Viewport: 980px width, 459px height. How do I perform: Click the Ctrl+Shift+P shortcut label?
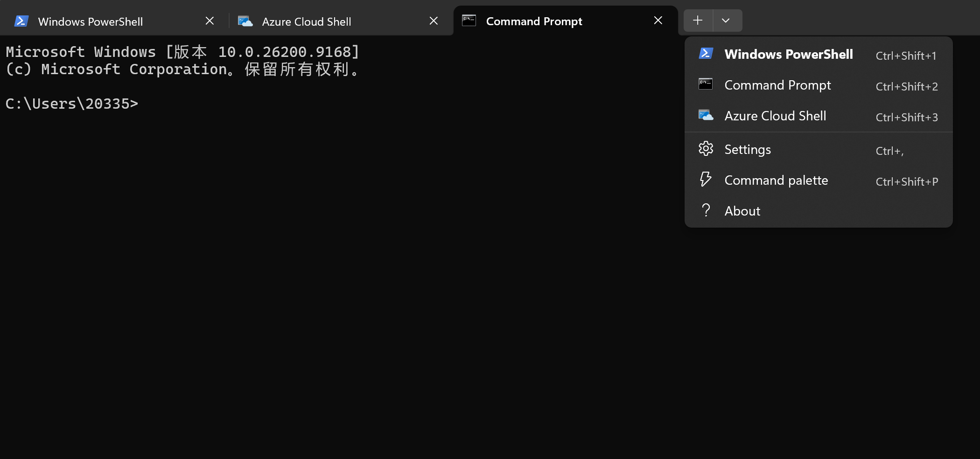click(x=907, y=182)
